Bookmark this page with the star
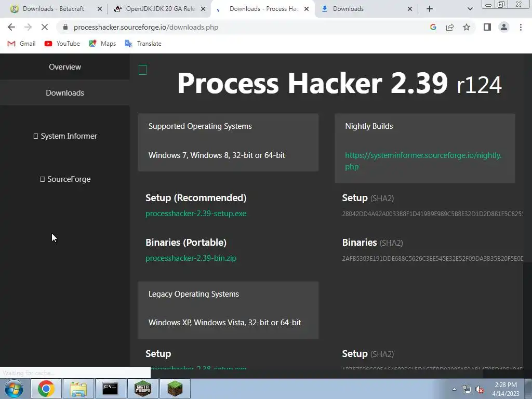Image resolution: width=532 pixels, height=399 pixels. [x=467, y=27]
